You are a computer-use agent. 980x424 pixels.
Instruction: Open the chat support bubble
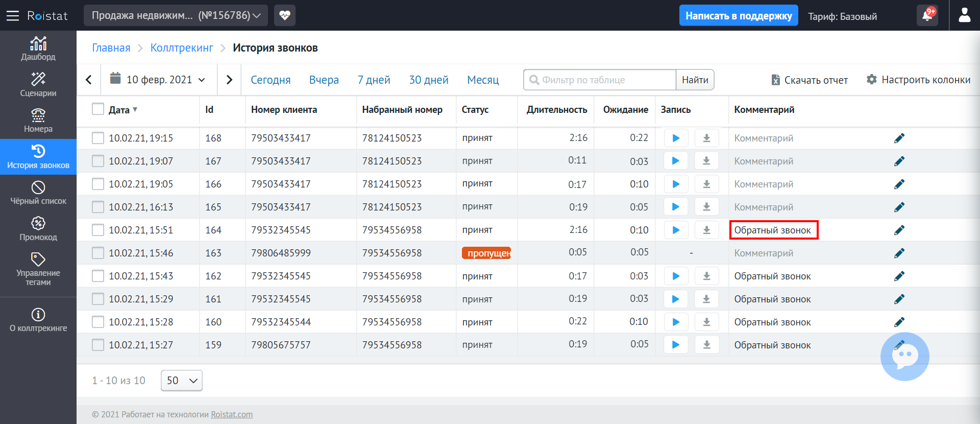point(904,357)
